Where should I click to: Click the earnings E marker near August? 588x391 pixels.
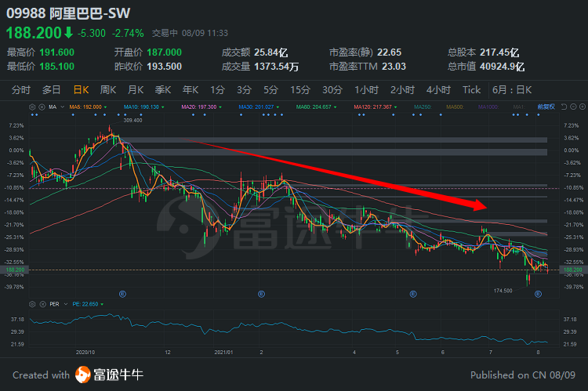[x=538, y=294]
